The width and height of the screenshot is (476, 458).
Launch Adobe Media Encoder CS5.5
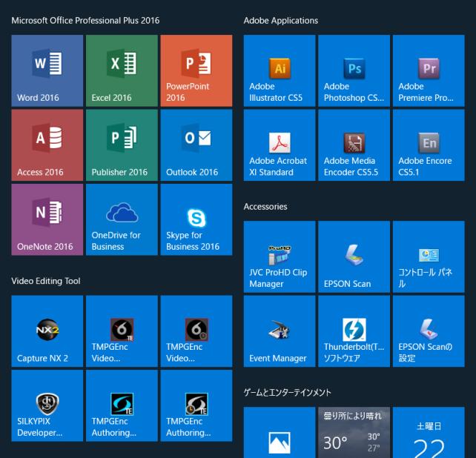click(354, 145)
